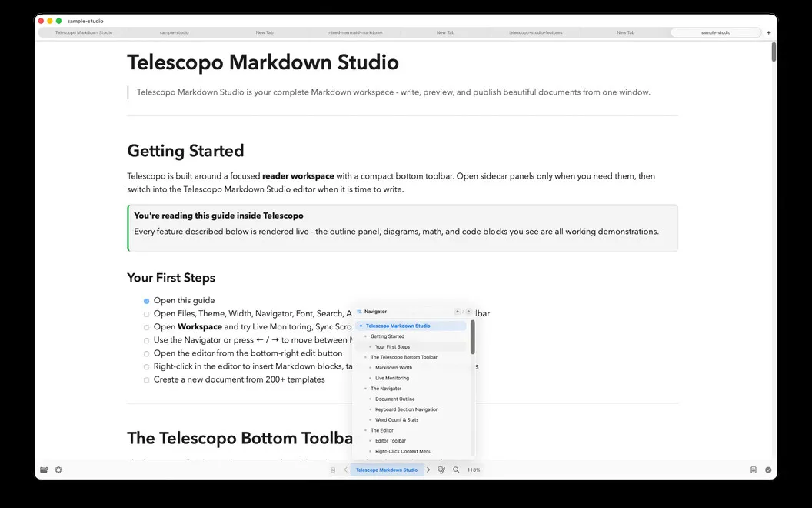Open search with the magnifying glass icon
The width and height of the screenshot is (812, 508).
click(x=456, y=470)
